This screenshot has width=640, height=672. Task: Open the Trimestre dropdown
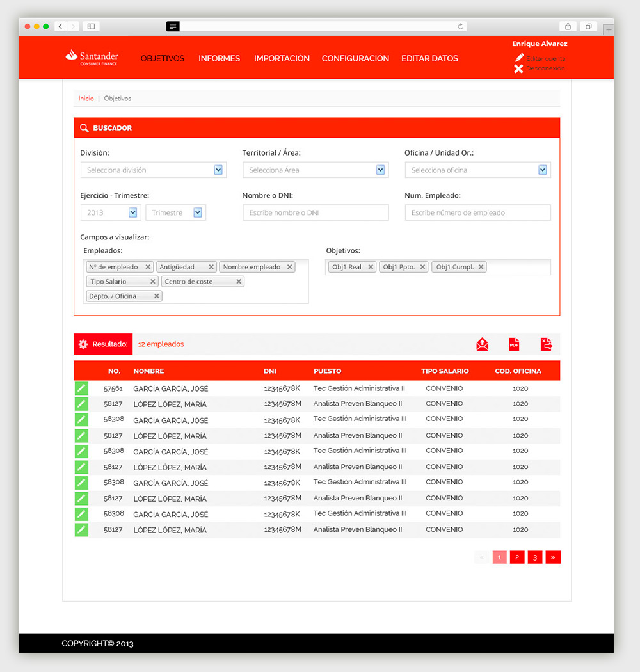click(x=198, y=212)
